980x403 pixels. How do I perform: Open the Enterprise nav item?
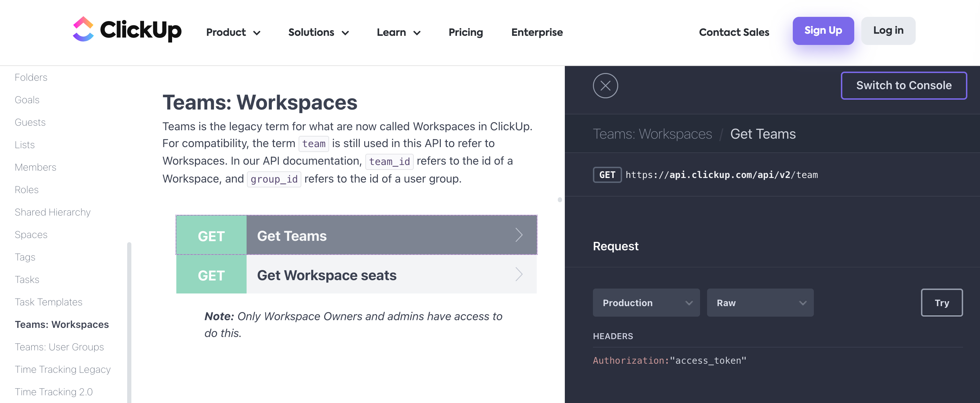click(x=536, y=32)
